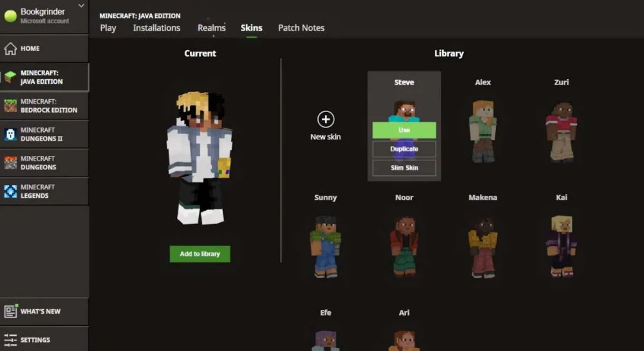The image size is (644, 351).
Task: Open the Settings sliders icon
Action: click(10, 340)
